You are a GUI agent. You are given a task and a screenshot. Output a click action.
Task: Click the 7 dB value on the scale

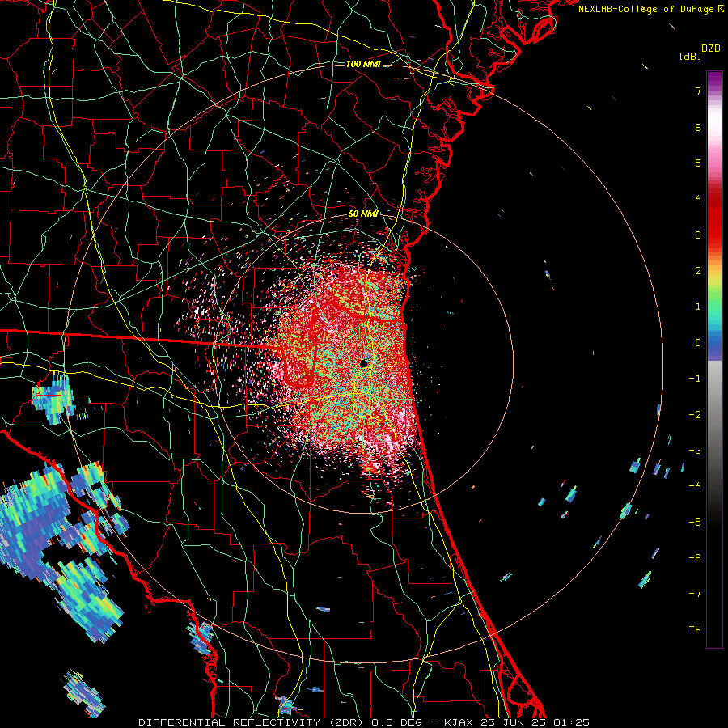pyautogui.click(x=698, y=91)
